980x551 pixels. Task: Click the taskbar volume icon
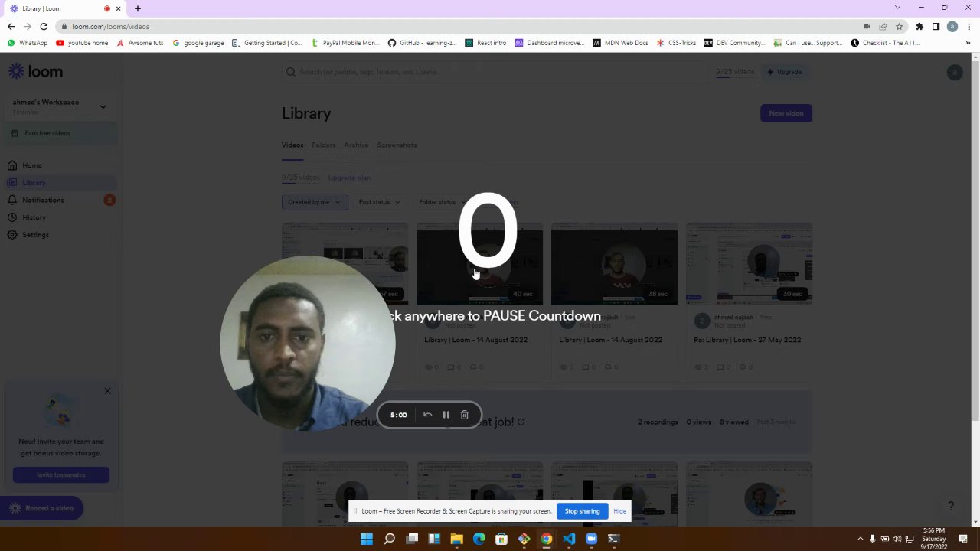coord(897,539)
